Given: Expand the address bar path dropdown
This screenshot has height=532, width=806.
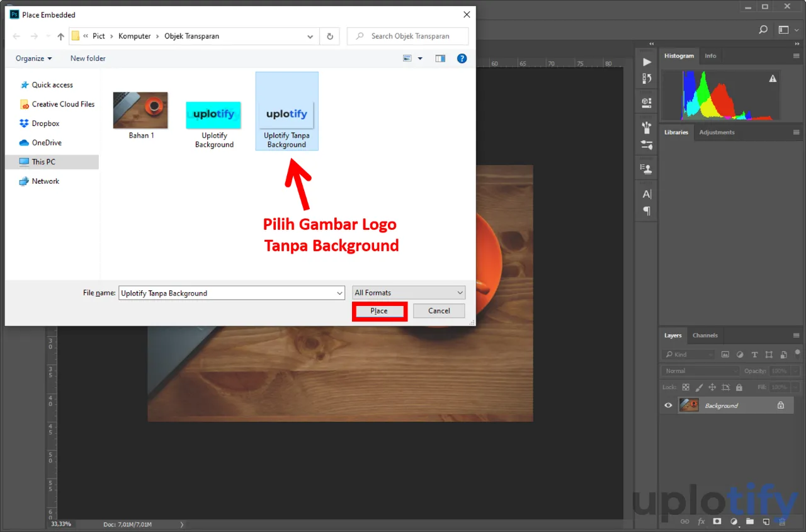Looking at the screenshot, I should [310, 37].
